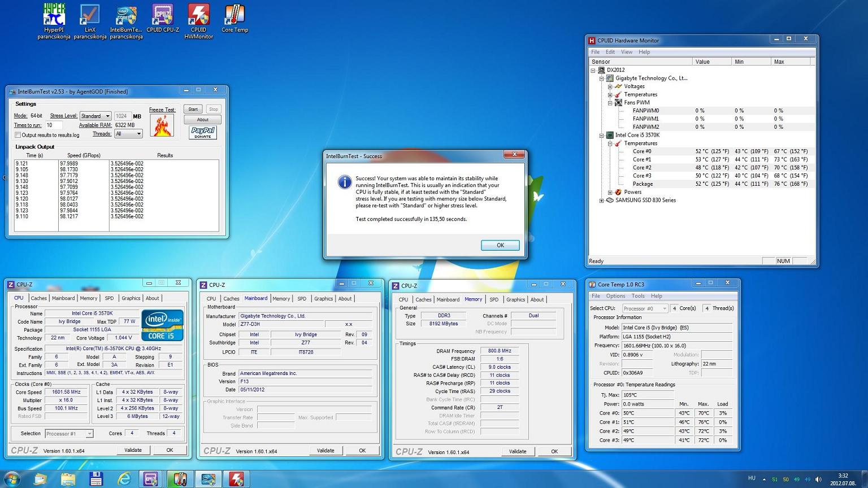
Task: Open the Tools menu in Core Temp
Action: pos(638,296)
